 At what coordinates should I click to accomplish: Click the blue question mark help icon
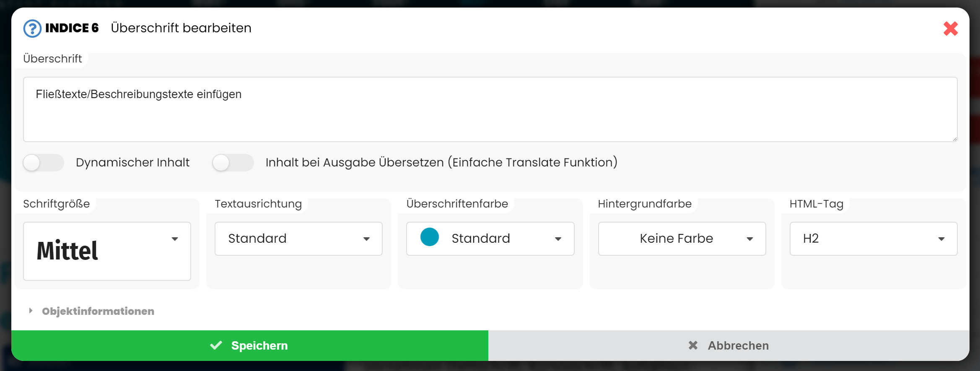coord(32,29)
